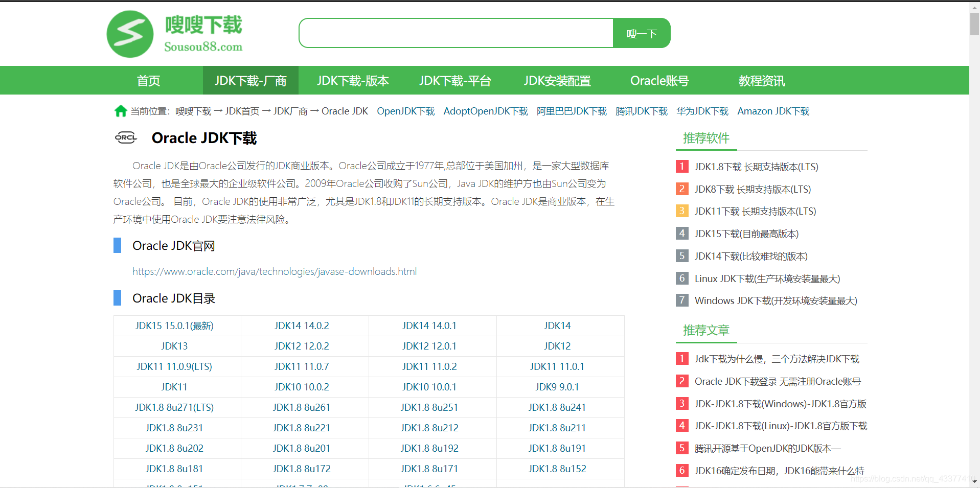This screenshot has height=488, width=980.
Task: Click the Sousou88 green S logo
Action: [130, 34]
